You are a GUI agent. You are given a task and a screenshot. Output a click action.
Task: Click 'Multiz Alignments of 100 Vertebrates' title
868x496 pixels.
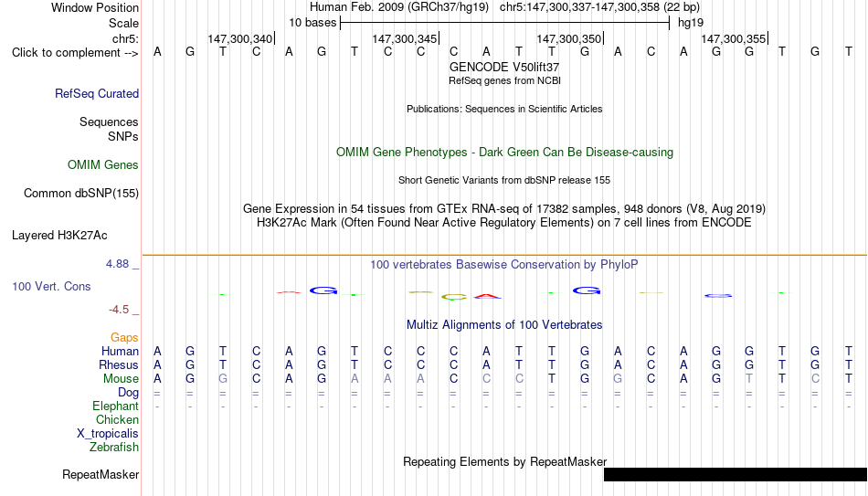(x=504, y=325)
